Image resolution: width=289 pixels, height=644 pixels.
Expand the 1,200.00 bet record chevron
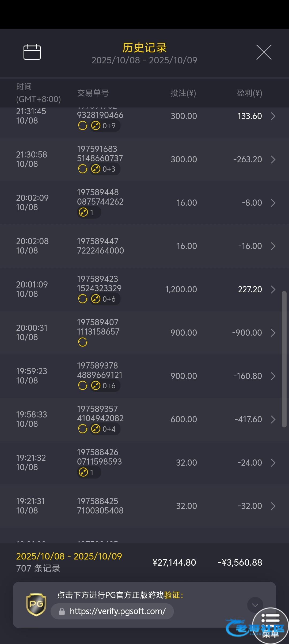tap(273, 289)
